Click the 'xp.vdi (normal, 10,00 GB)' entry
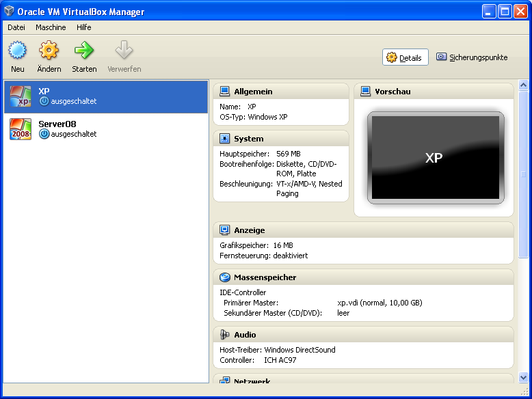This screenshot has height=399, width=532. click(380, 303)
